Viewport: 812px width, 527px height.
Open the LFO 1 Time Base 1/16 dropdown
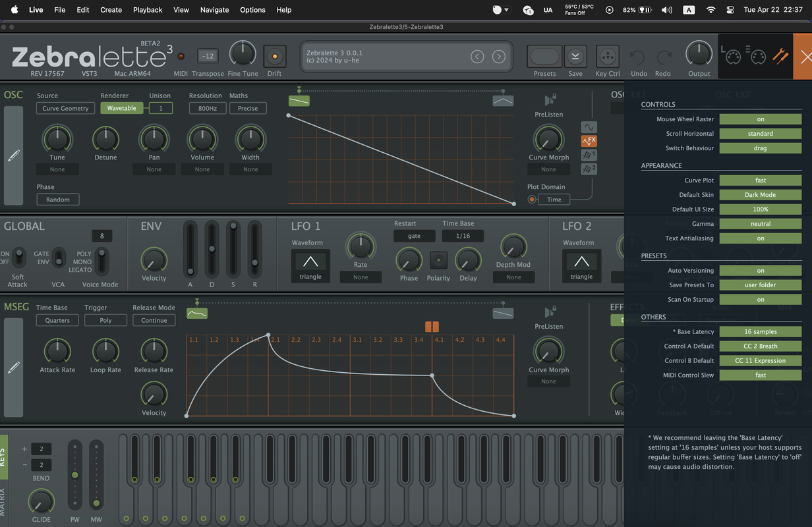(463, 236)
